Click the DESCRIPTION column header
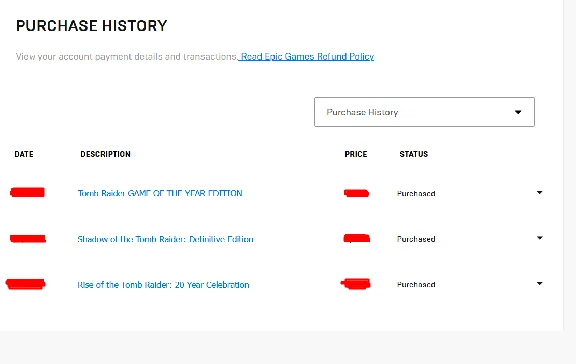Screen dimensions: 576x364 click(x=105, y=154)
